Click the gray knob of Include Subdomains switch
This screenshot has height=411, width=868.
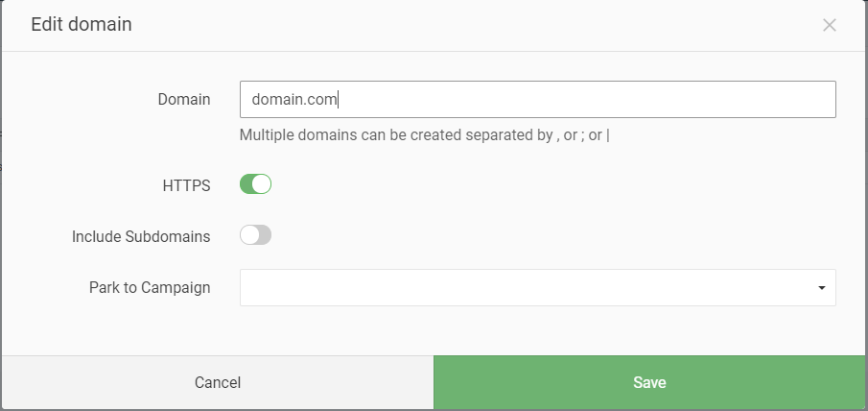click(x=249, y=235)
